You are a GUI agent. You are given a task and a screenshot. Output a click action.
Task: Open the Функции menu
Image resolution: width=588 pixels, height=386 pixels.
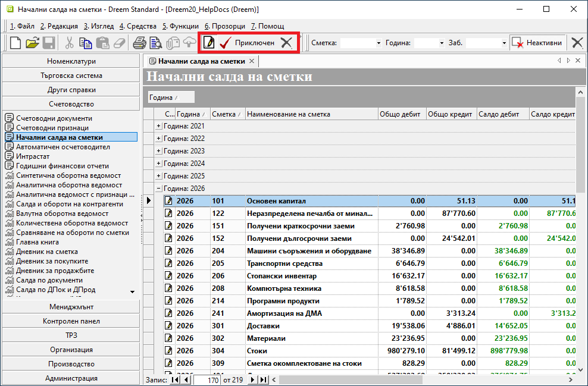click(x=180, y=26)
